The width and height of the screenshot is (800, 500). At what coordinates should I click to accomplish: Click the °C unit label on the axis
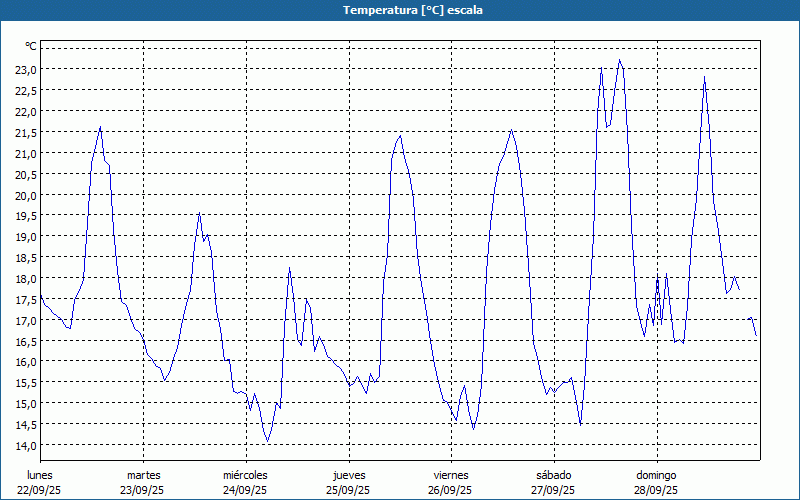(30, 46)
